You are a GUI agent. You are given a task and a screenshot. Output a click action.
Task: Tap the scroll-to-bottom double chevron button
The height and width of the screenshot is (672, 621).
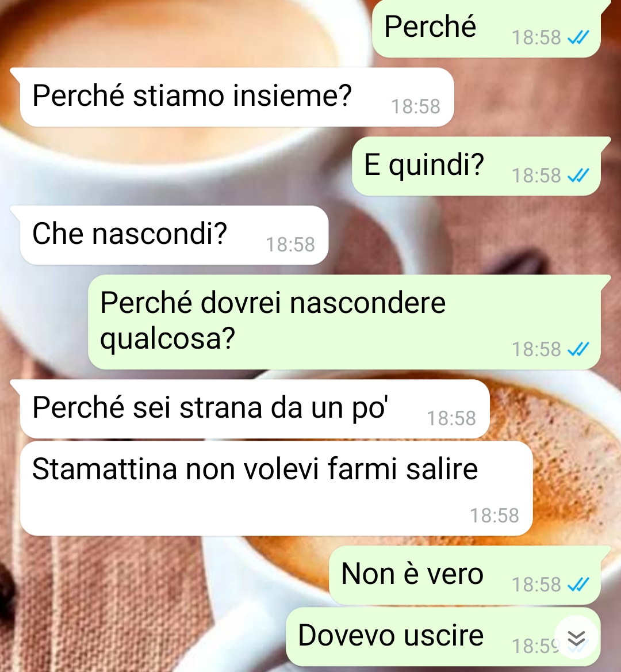577,638
